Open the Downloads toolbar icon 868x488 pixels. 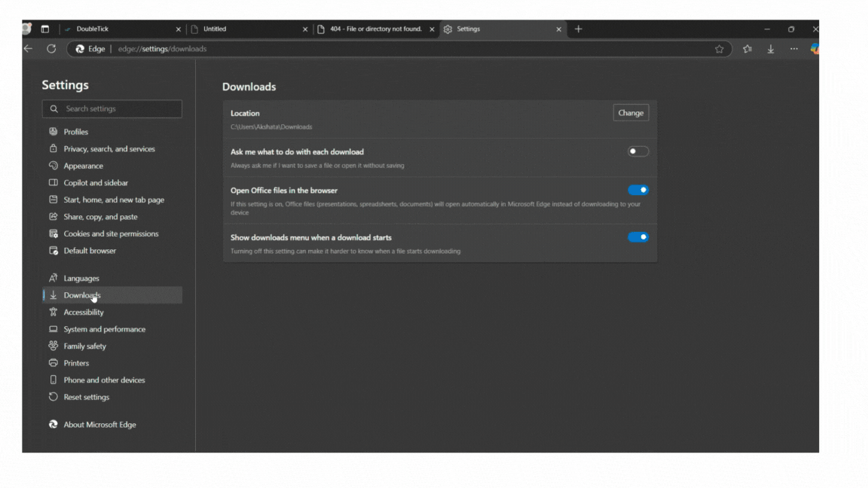(770, 49)
